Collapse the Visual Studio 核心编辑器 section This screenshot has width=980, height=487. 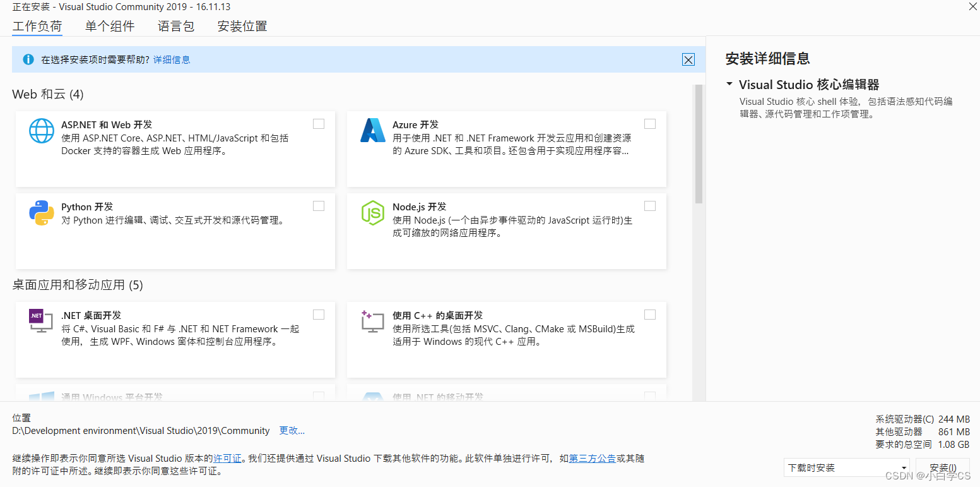[729, 84]
